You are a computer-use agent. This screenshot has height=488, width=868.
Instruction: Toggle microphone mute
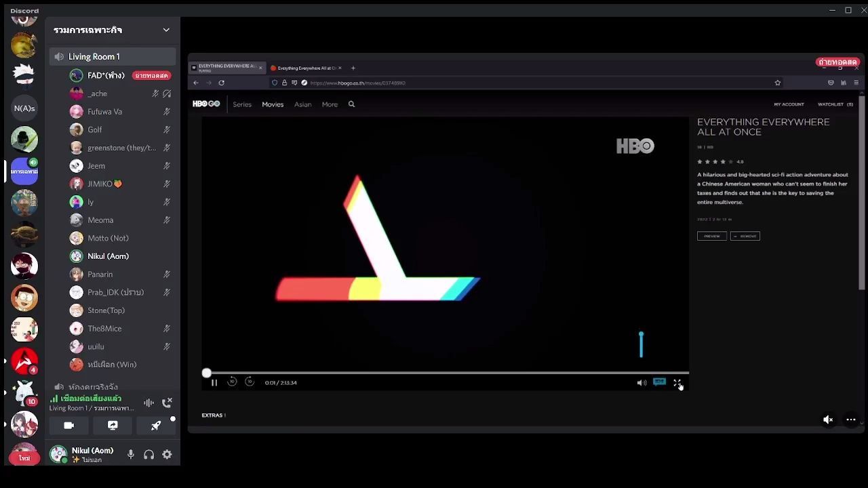pos(131,455)
